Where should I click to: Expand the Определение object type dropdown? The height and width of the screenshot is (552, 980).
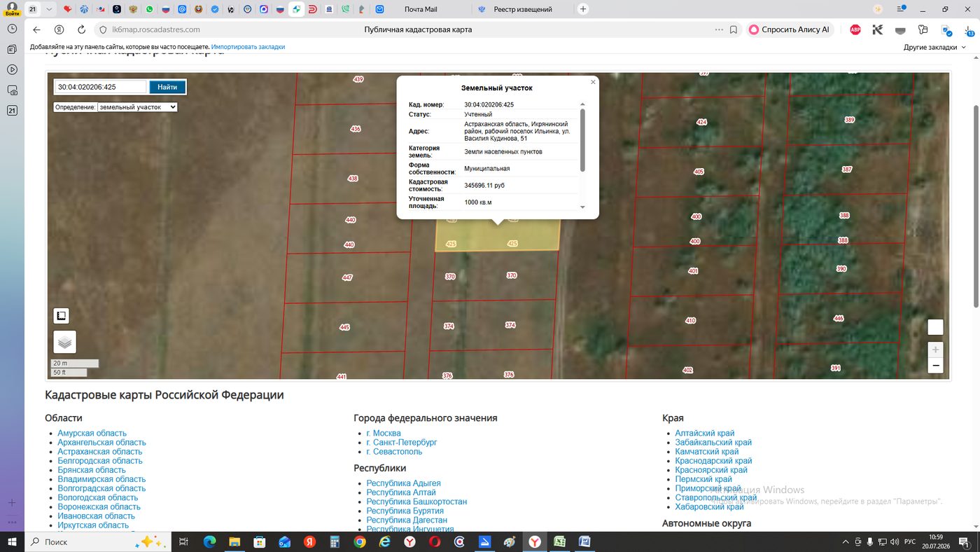[137, 107]
